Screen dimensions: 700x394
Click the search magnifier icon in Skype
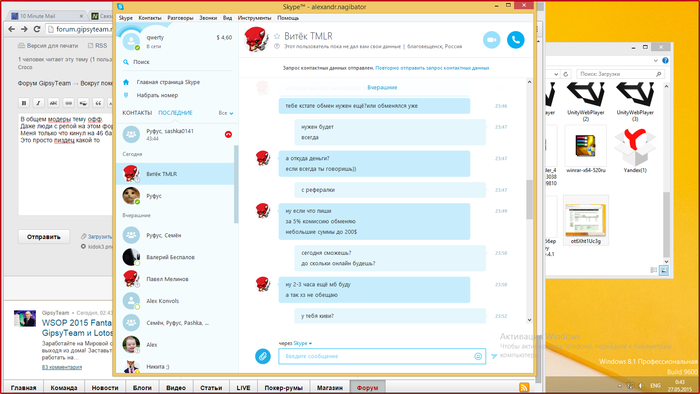(126, 62)
